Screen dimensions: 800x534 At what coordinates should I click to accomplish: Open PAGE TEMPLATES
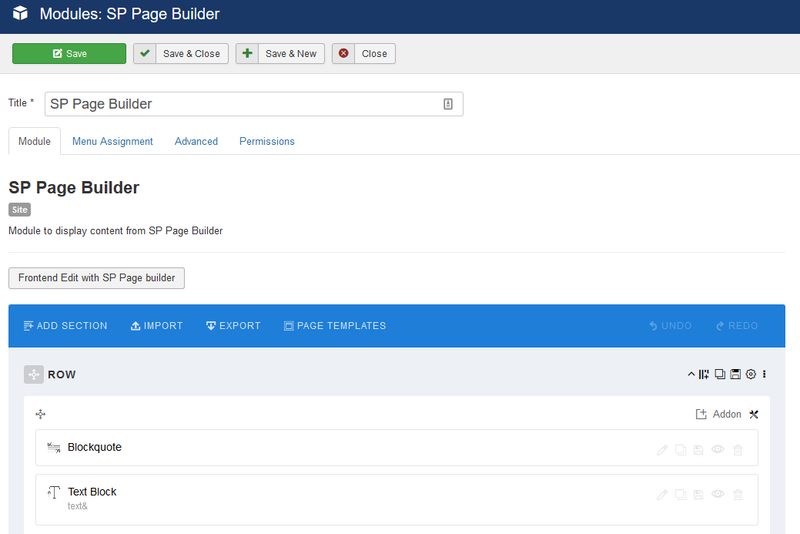(x=335, y=326)
